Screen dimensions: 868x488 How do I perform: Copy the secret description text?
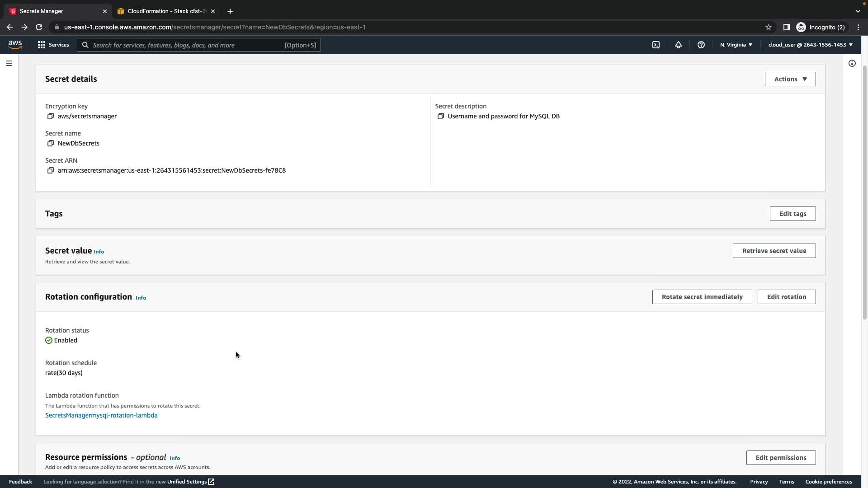click(440, 116)
